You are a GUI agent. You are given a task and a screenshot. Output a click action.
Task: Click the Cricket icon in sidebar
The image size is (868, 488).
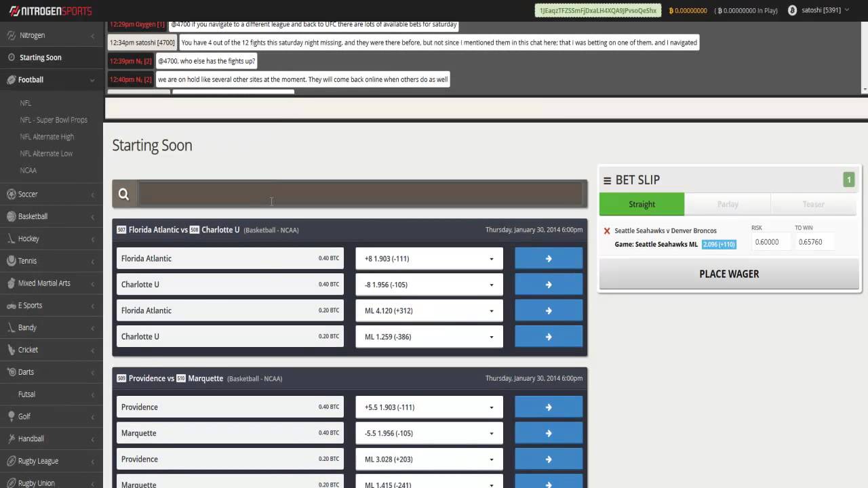tap(11, 350)
